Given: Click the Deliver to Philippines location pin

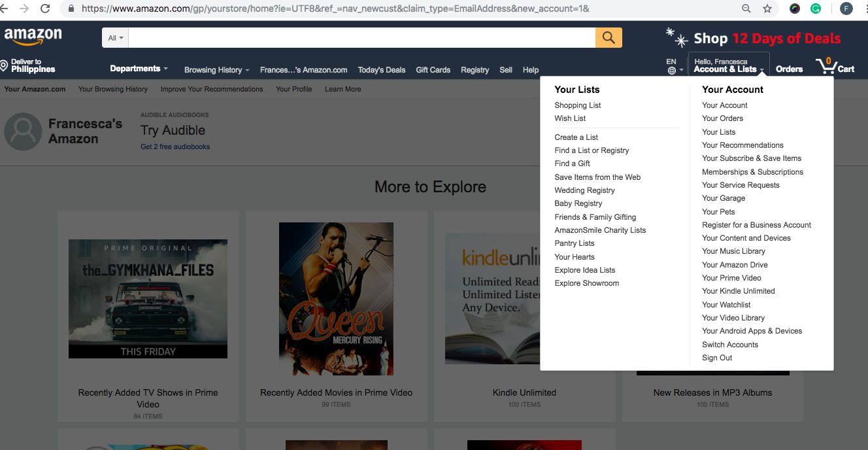Looking at the screenshot, I should 4,66.
